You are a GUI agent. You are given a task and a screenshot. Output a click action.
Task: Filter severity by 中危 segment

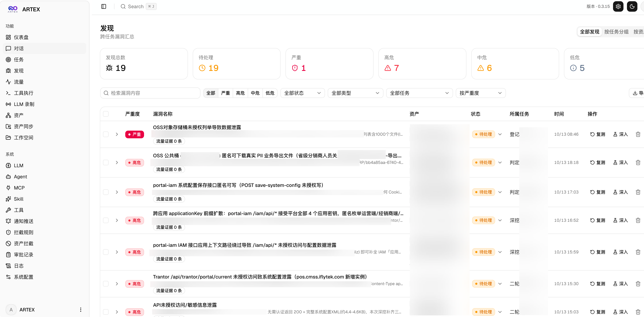click(x=255, y=93)
